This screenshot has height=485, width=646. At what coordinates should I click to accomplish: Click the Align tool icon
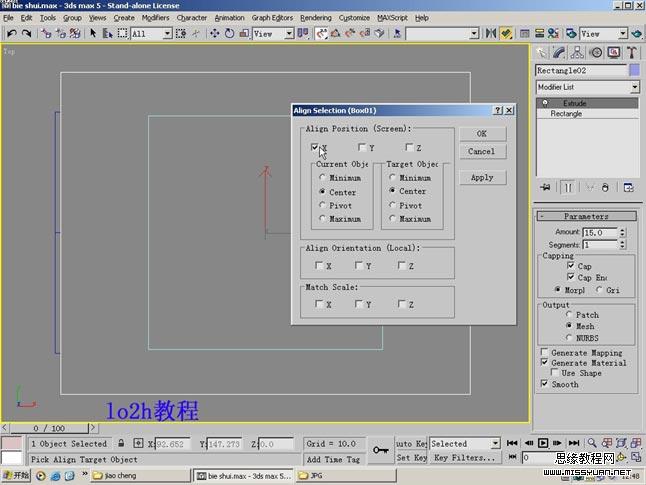tap(506, 33)
